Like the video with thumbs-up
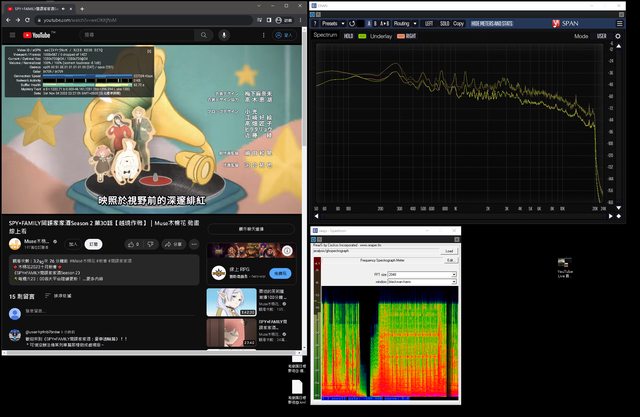The height and width of the screenshot is (417, 640). [133, 244]
